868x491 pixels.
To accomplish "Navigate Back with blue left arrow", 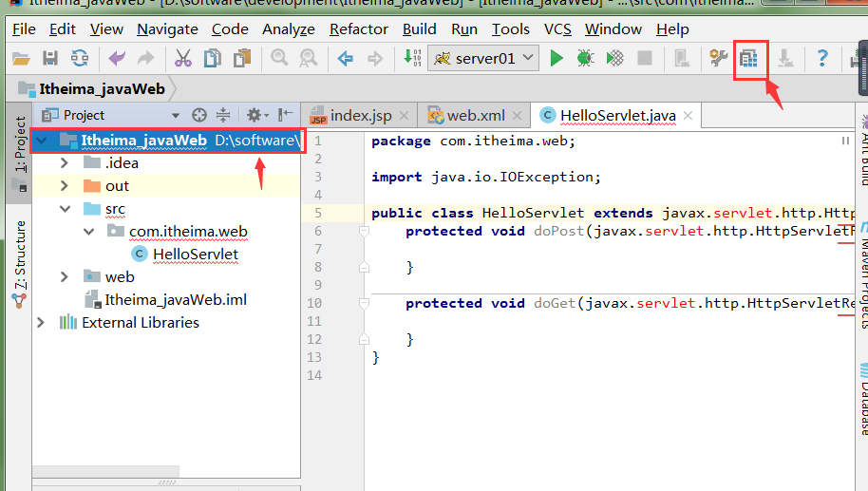I will pyautogui.click(x=346, y=58).
